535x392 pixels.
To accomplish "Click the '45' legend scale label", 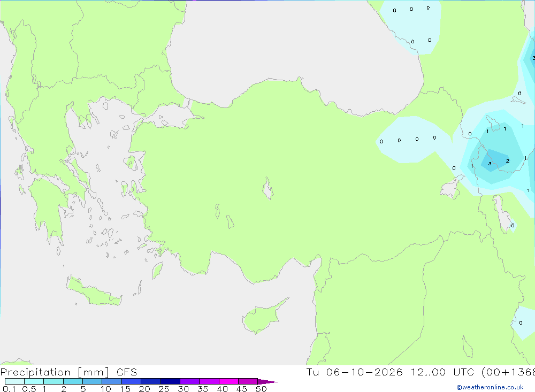I will click(242, 389).
